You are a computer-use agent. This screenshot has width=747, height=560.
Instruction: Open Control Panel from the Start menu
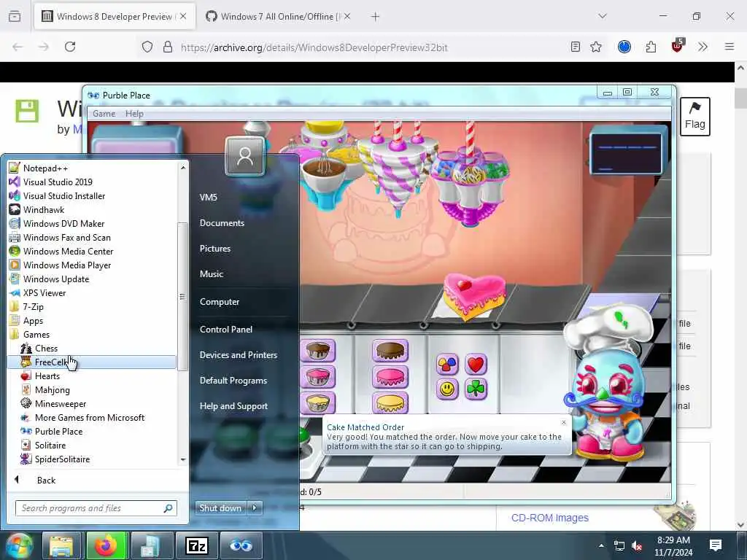pos(226,329)
